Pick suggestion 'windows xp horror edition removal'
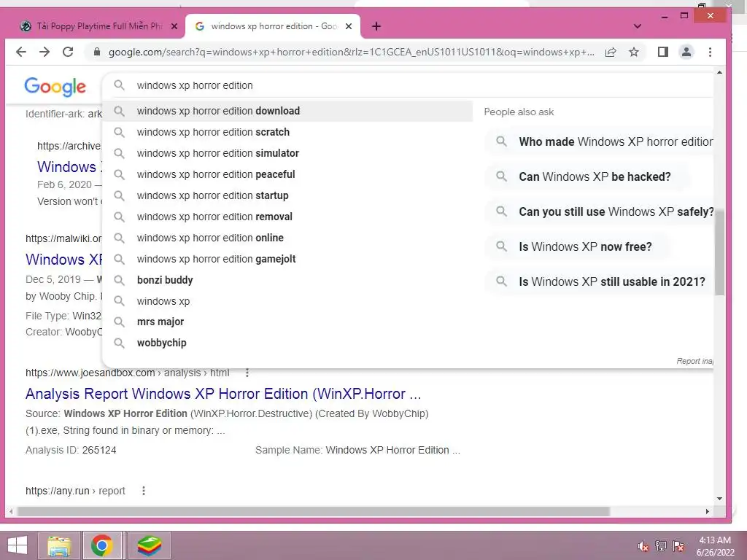This screenshot has width=747, height=560. pyautogui.click(x=287, y=217)
